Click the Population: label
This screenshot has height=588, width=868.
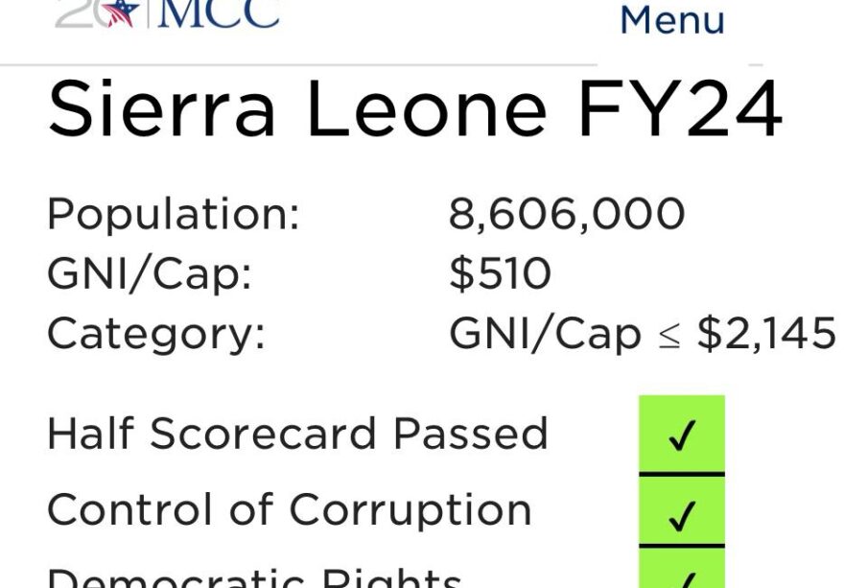174,214
